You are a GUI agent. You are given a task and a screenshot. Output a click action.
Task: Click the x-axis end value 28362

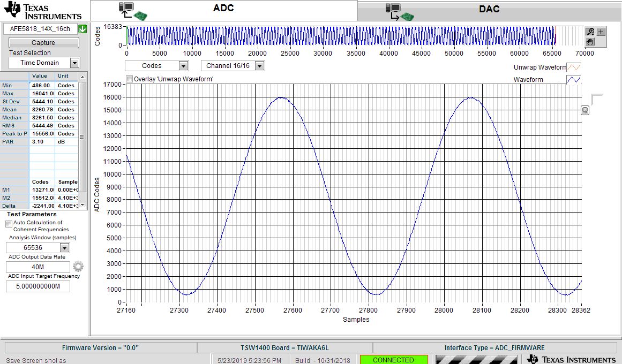pos(581,310)
